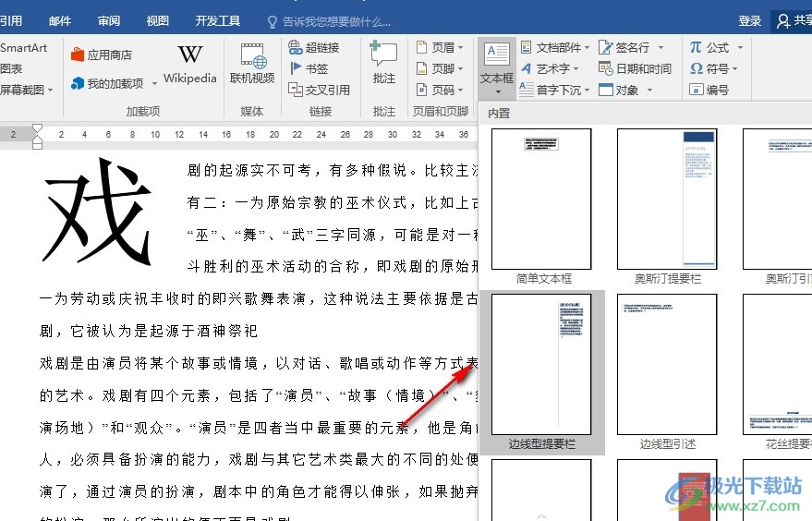The width and height of the screenshot is (812, 521).
Task: Switch to the 开发工具 ribbon tab
Action: point(217,21)
